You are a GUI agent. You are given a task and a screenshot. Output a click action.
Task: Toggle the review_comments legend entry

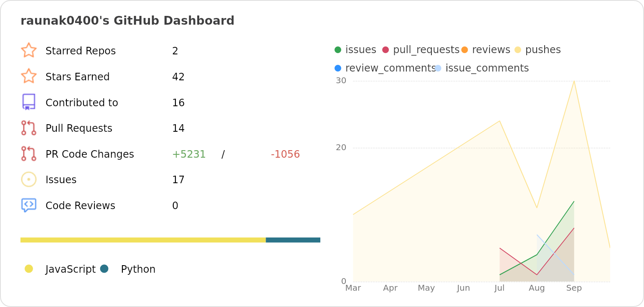click(x=385, y=68)
